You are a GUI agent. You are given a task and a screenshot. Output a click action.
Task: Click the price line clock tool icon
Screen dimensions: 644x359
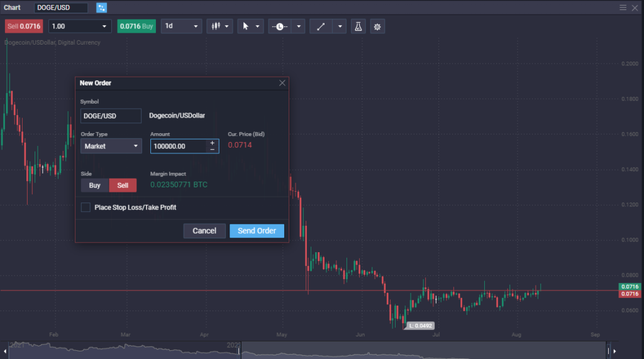point(280,26)
